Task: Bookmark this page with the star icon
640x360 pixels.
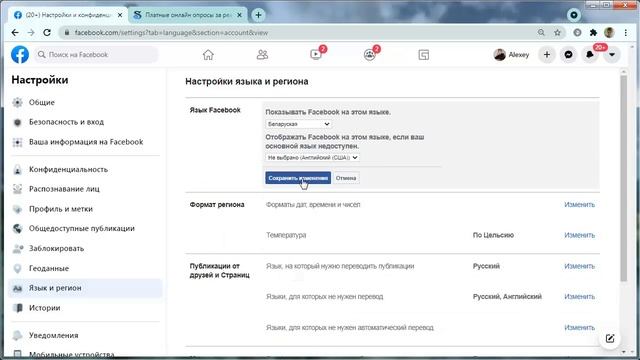Action: 557,33
